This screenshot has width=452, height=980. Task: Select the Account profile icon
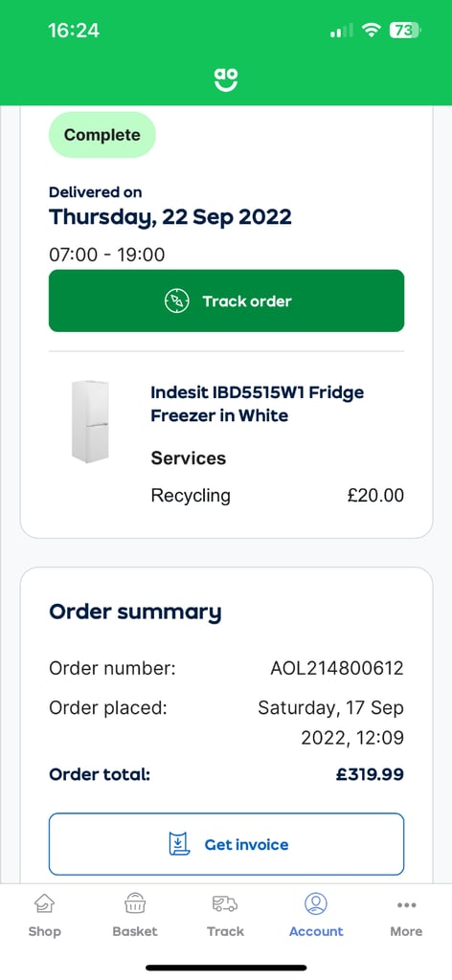click(316, 903)
